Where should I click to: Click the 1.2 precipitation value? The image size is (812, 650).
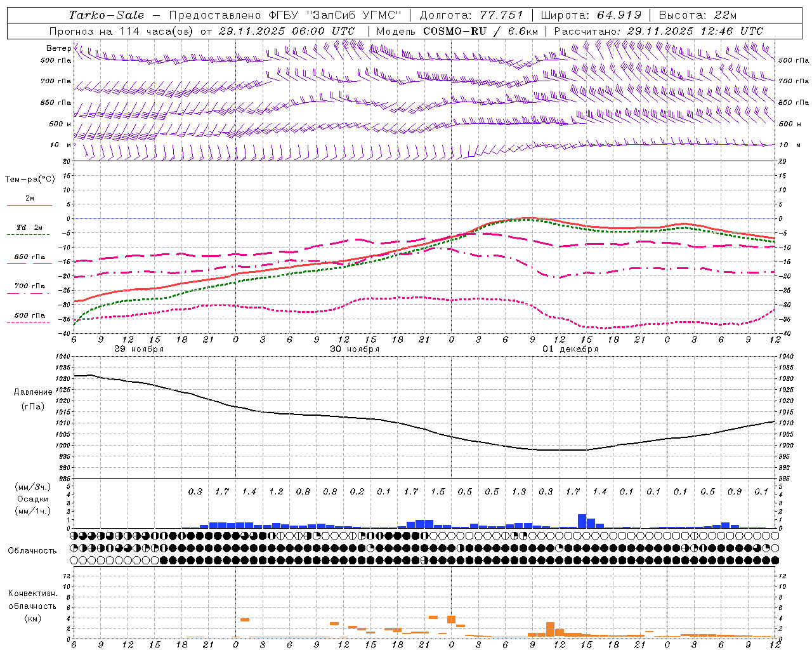276,491
